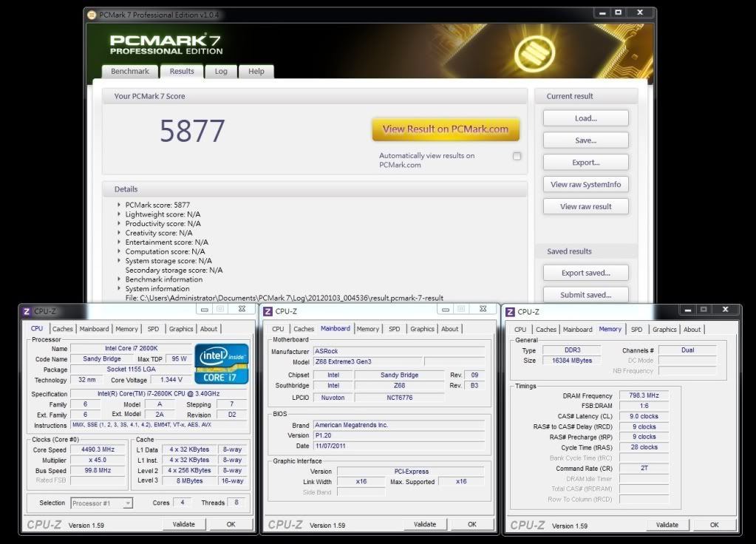Click the Multiplier x 45.0 field
This screenshot has height=544, width=756.
click(98, 460)
